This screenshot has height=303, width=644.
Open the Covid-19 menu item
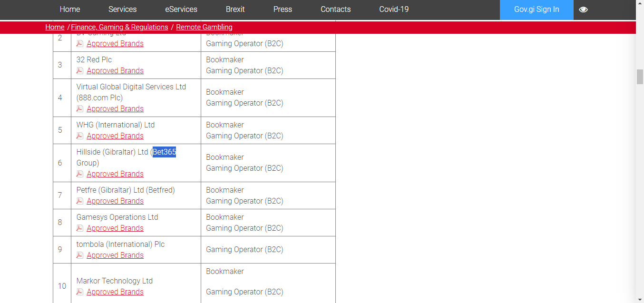[x=394, y=10]
